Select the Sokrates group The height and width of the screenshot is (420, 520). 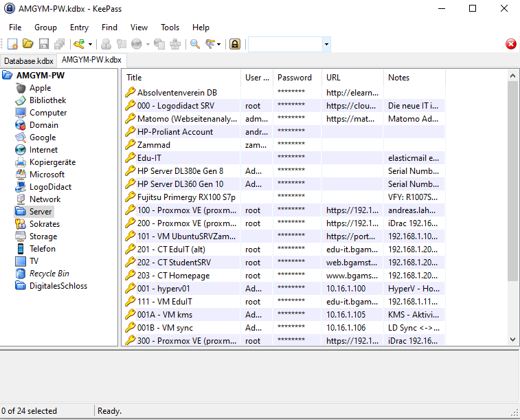coord(45,224)
